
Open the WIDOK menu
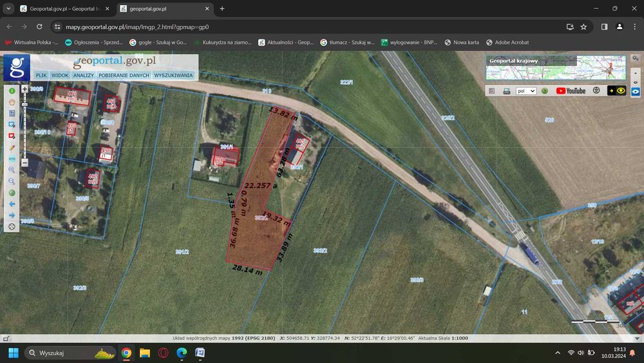[60, 75]
